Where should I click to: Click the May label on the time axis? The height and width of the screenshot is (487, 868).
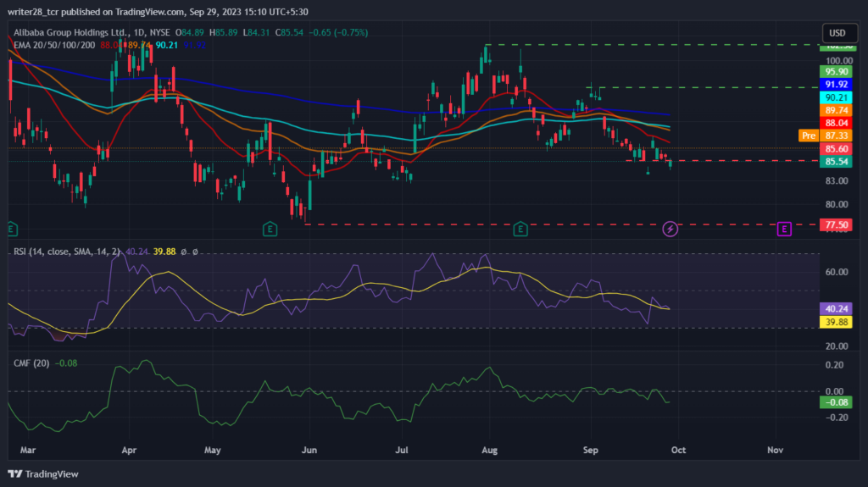coord(213,450)
